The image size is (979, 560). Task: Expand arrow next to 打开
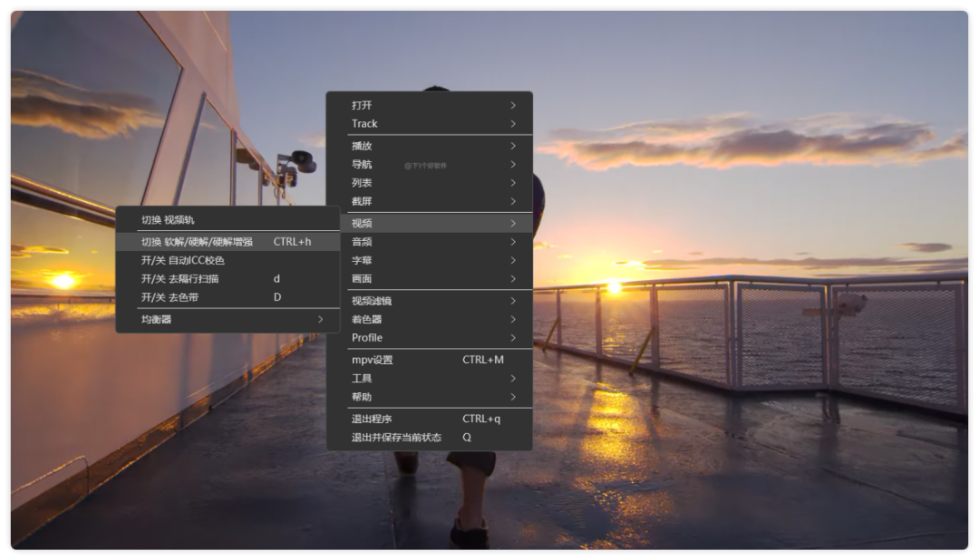(513, 105)
